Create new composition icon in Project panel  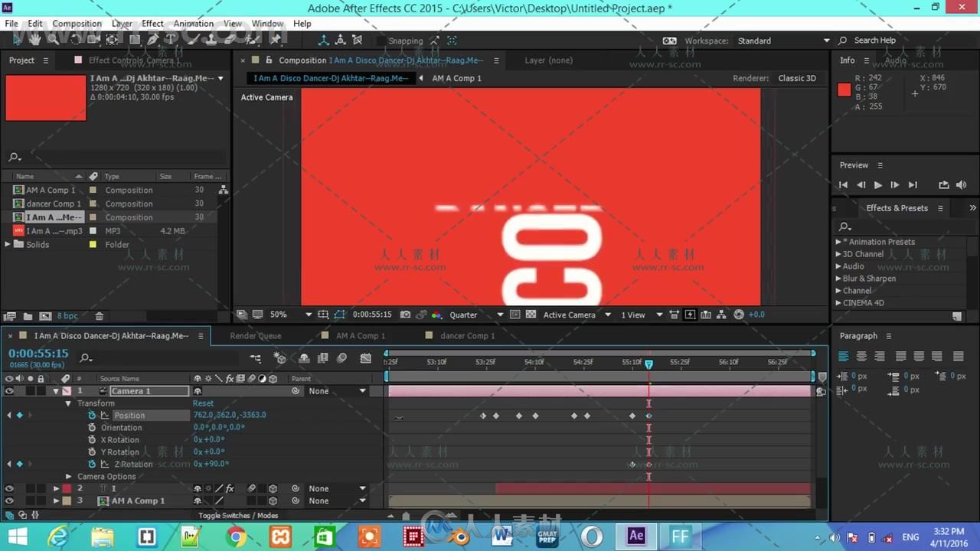45,316
